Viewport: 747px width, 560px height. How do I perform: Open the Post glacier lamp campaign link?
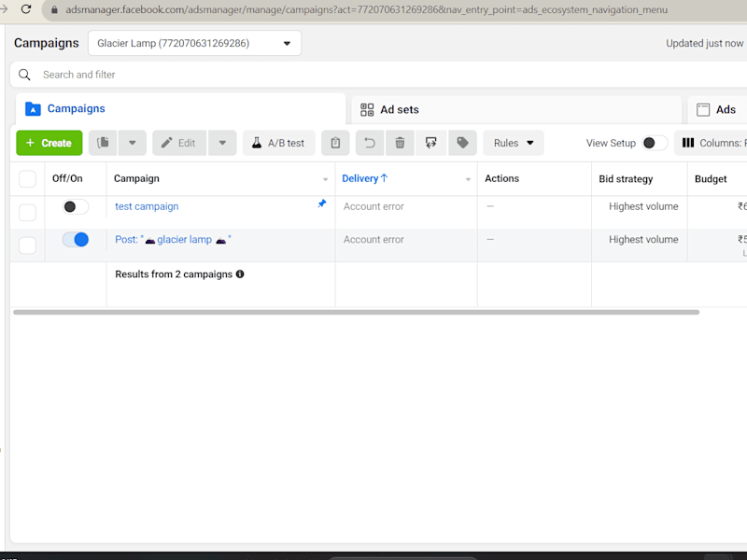pos(173,240)
